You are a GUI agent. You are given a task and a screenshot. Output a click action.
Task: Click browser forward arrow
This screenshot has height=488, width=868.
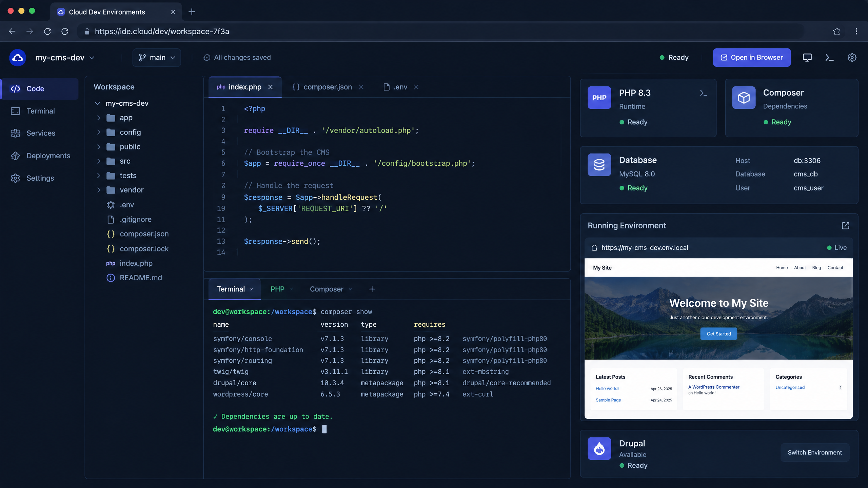pyautogui.click(x=30, y=31)
